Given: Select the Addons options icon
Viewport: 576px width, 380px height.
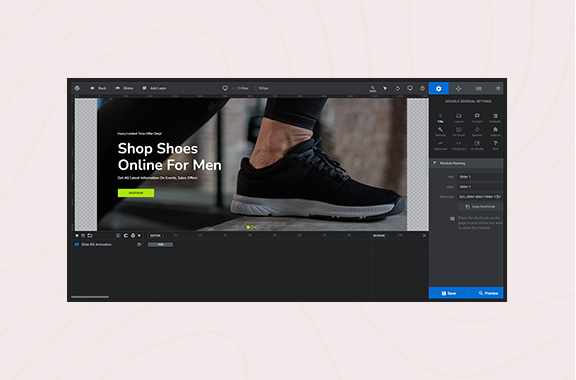Looking at the screenshot, I should 495,132.
